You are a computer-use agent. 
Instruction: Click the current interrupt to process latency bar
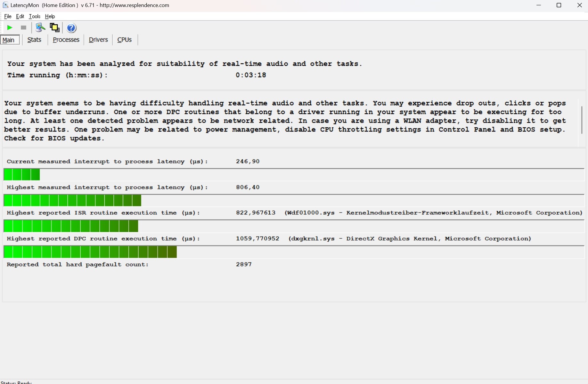[x=22, y=175]
